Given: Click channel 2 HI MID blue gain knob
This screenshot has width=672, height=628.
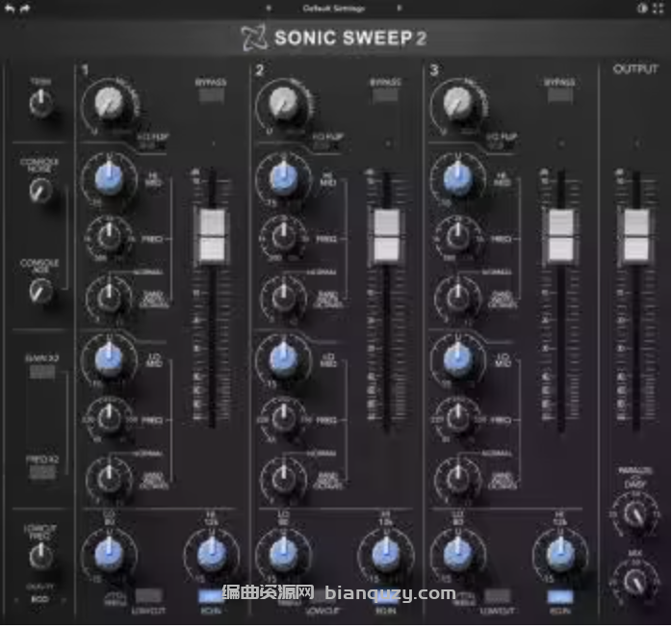Looking at the screenshot, I should 283,180.
